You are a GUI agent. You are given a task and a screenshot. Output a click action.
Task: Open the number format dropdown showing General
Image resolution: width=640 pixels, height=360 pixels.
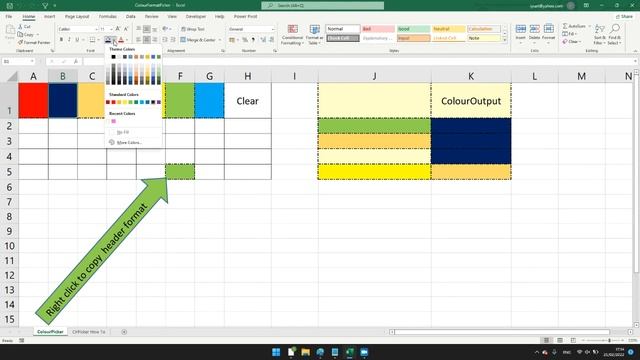(x=273, y=29)
